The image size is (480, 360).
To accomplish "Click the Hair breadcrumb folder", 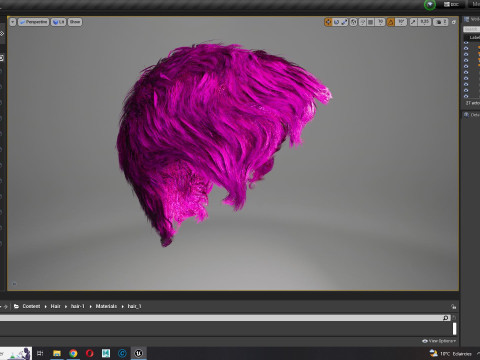I will 55,306.
